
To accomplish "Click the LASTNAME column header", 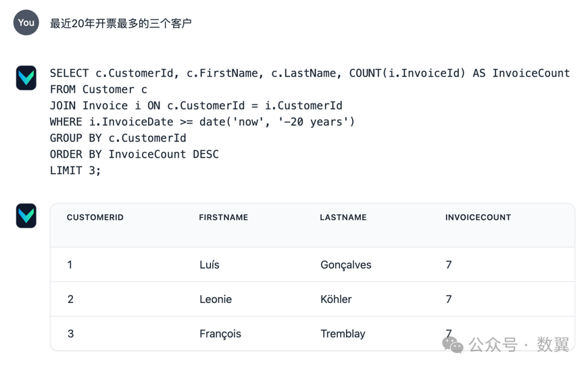I will point(343,218).
